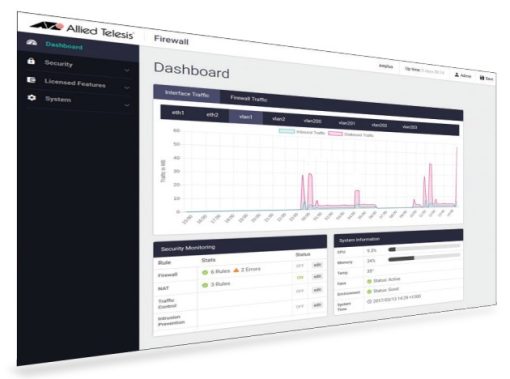Click the System gear icon
This screenshot has height=379, width=510.
coord(31,97)
